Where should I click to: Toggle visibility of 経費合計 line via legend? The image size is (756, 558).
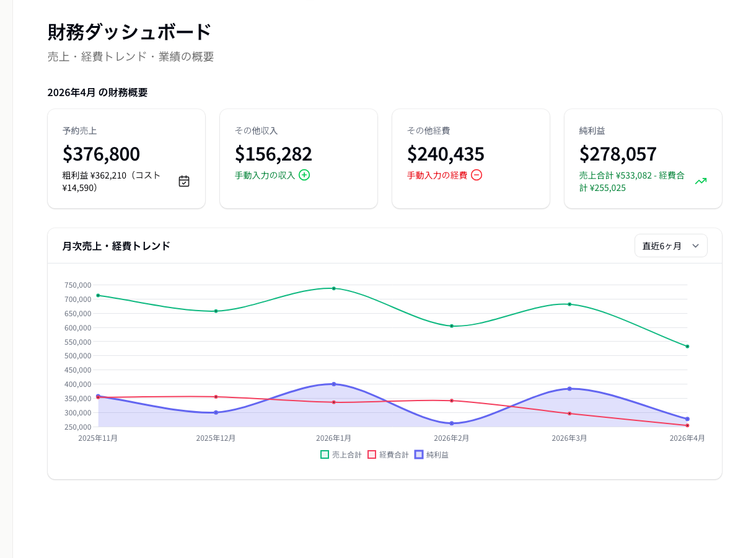click(x=388, y=454)
